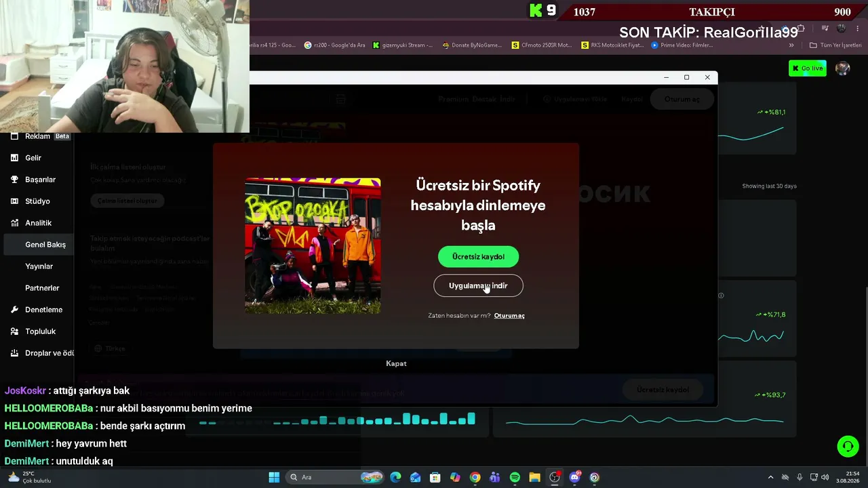The width and height of the screenshot is (868, 488).
Task: Open the clock and date panel
Action: (x=848, y=478)
